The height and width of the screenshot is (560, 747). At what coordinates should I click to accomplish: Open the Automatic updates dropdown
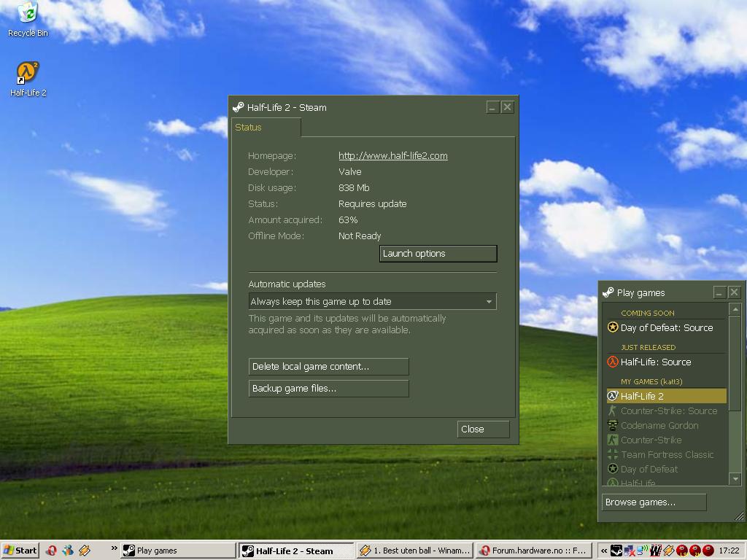tap(372, 301)
